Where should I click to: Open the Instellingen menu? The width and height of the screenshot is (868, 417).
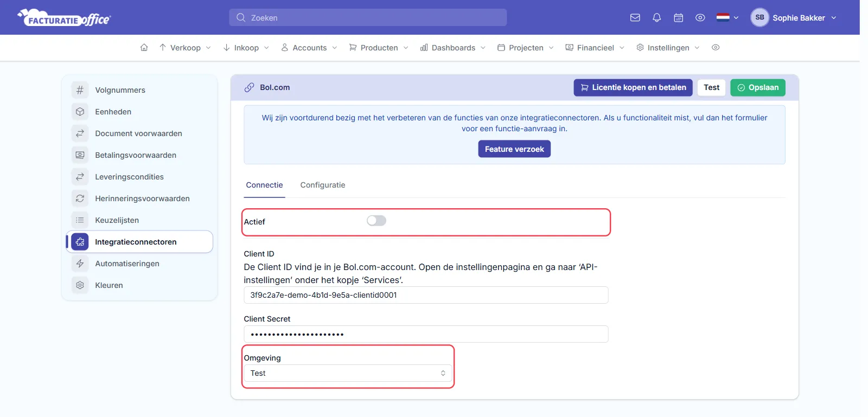(x=668, y=48)
